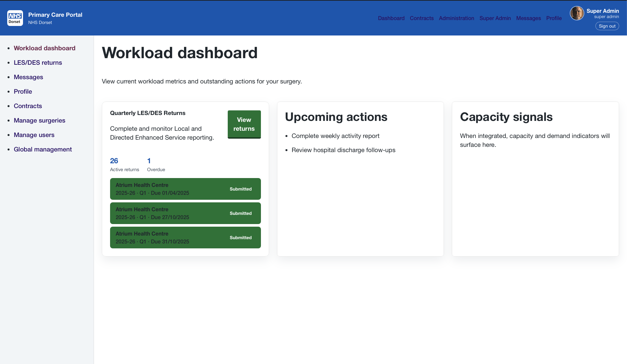Open the Atrium Health Centre return due 01/04/2025
627x364 pixels.
click(185, 189)
